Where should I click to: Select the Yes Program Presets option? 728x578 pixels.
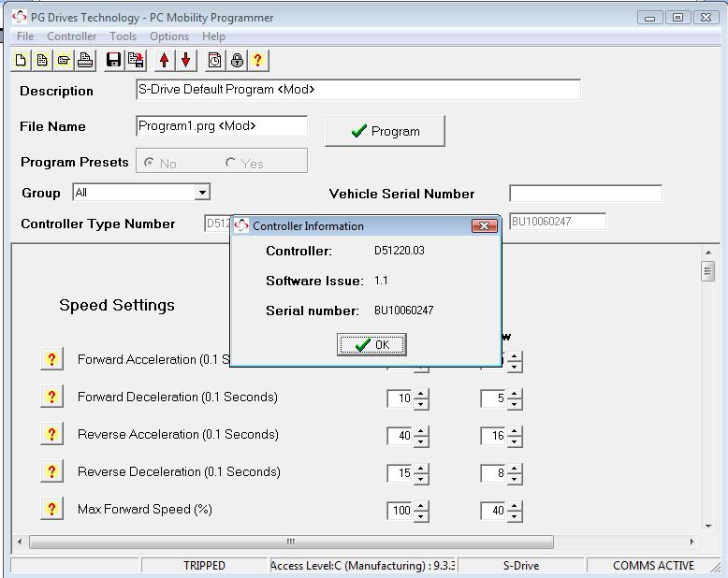point(230,163)
